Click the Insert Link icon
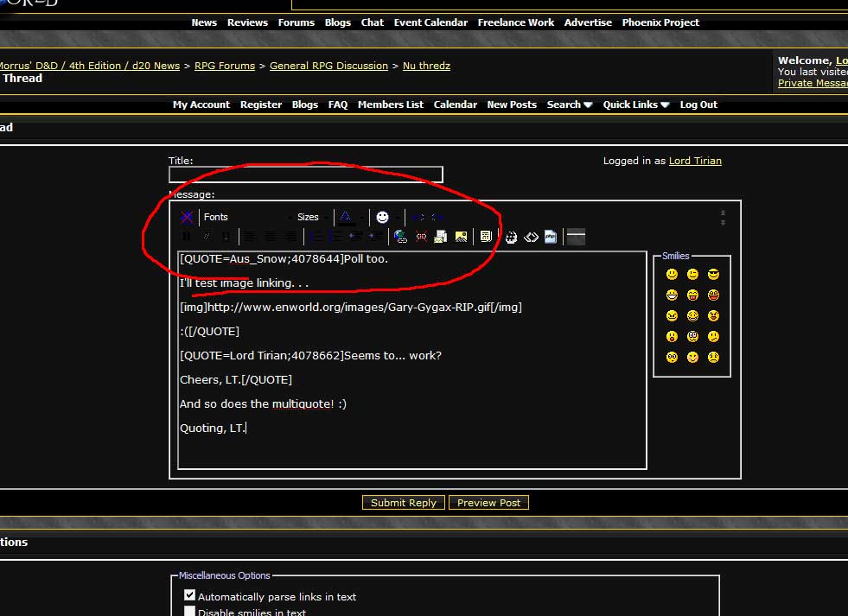The width and height of the screenshot is (848, 616). coord(400,236)
